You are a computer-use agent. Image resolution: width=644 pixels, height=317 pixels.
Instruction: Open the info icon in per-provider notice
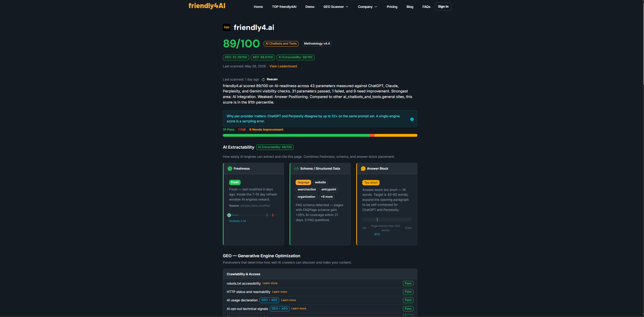tap(412, 119)
